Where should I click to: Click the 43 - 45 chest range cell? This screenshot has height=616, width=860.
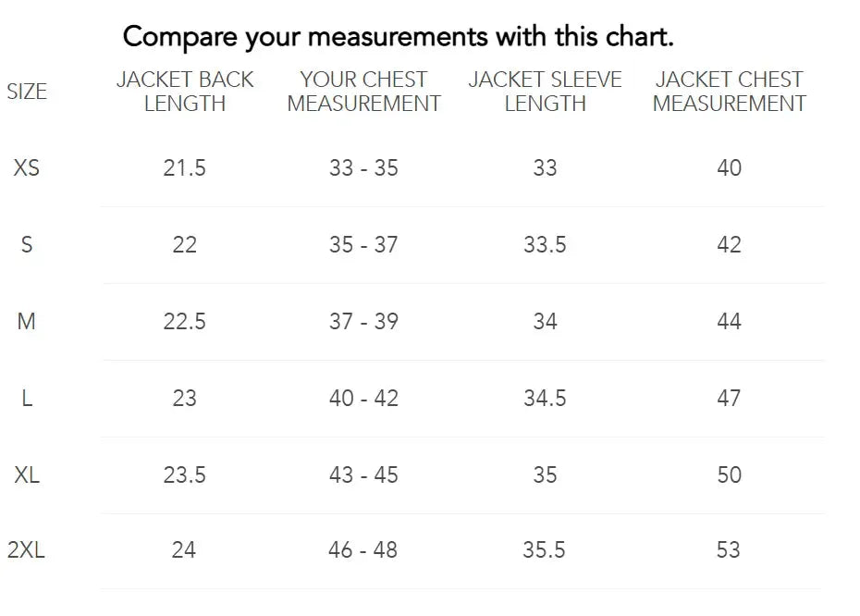click(363, 475)
